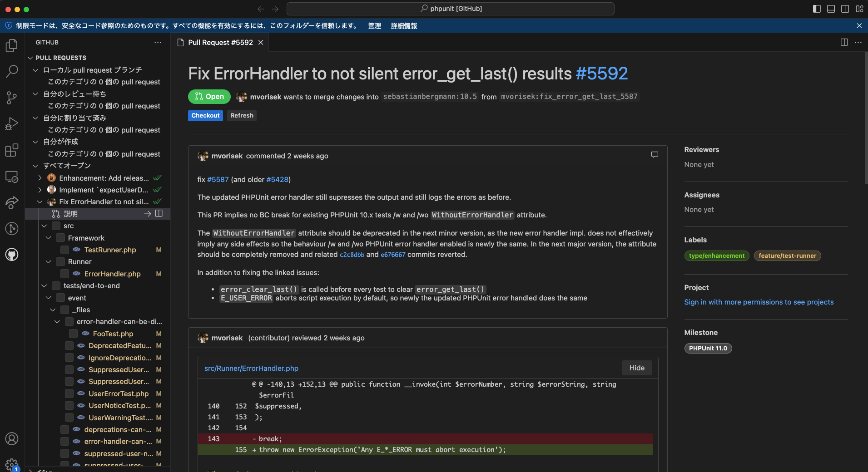Image resolution: width=868 pixels, height=472 pixels.
Task: Open the Search view
Action: pyautogui.click(x=12, y=71)
